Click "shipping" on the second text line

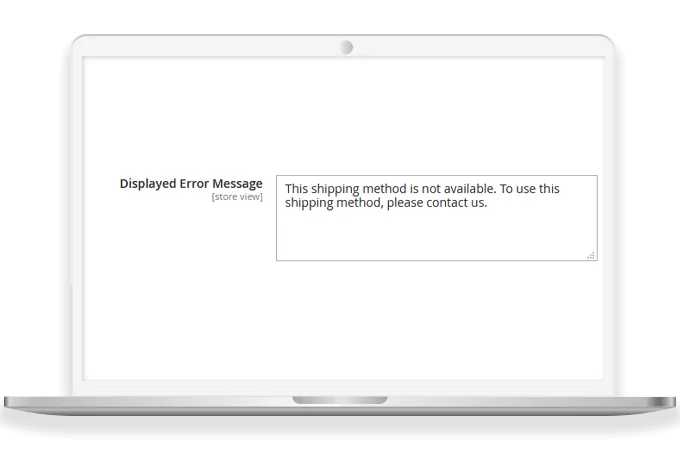click(x=309, y=203)
